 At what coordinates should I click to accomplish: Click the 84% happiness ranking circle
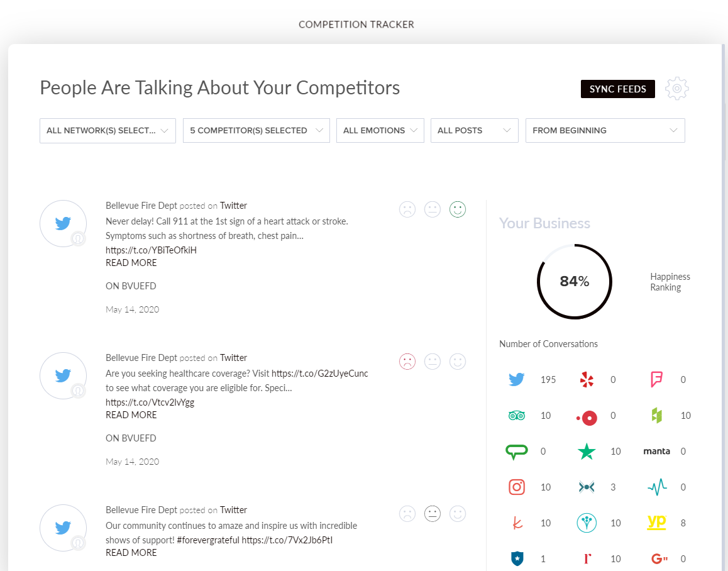click(x=574, y=281)
